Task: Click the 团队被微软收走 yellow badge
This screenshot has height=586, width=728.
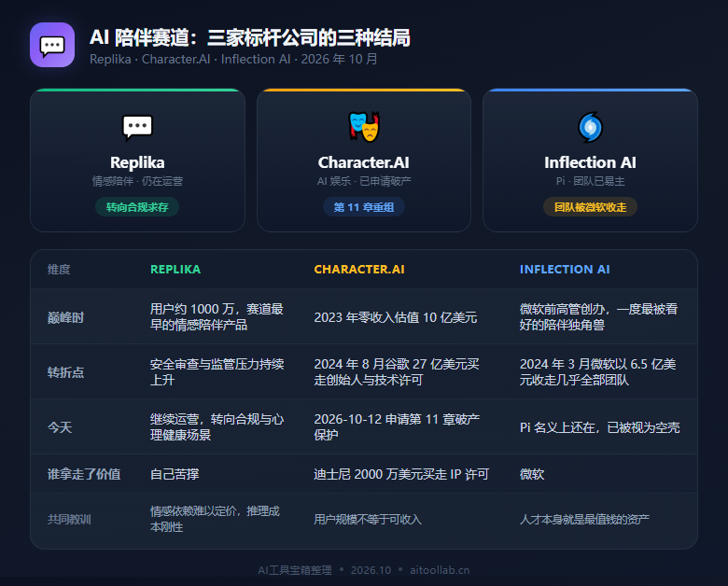Action: 590,207
